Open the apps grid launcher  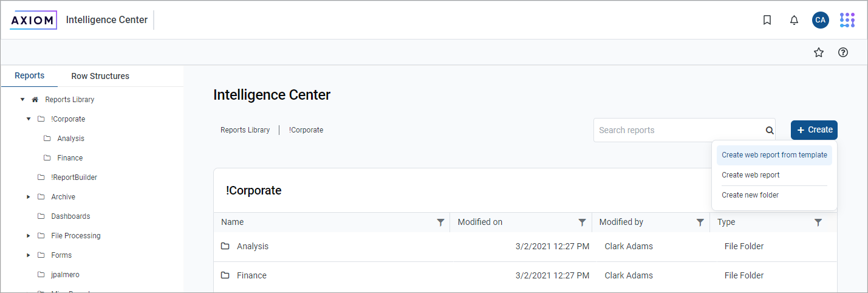(x=847, y=20)
